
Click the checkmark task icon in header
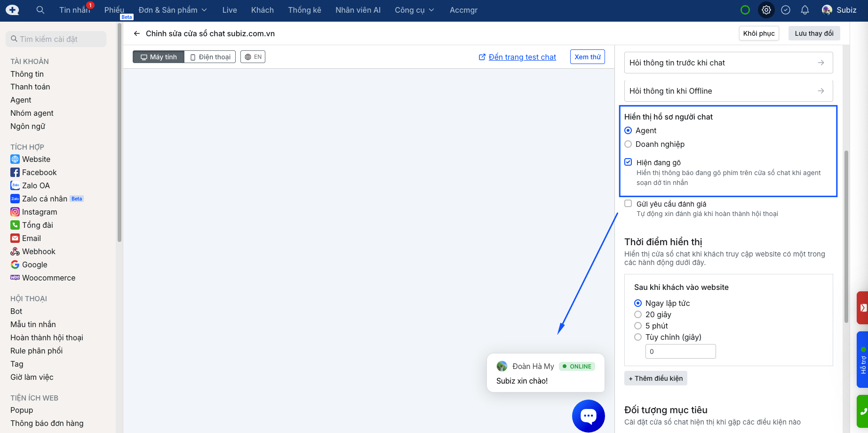point(786,10)
